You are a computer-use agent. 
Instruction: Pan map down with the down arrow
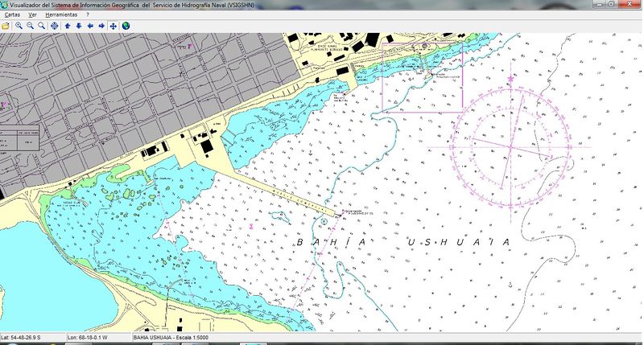[79, 26]
